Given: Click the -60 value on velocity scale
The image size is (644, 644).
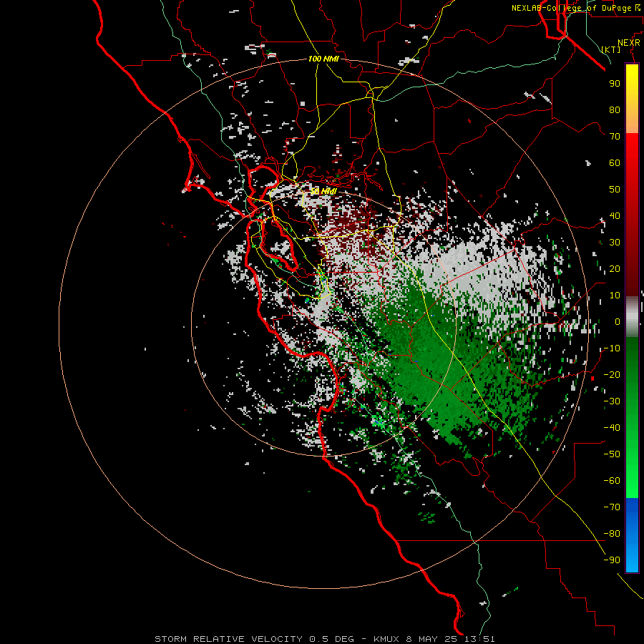Looking at the screenshot, I should pos(612,481).
